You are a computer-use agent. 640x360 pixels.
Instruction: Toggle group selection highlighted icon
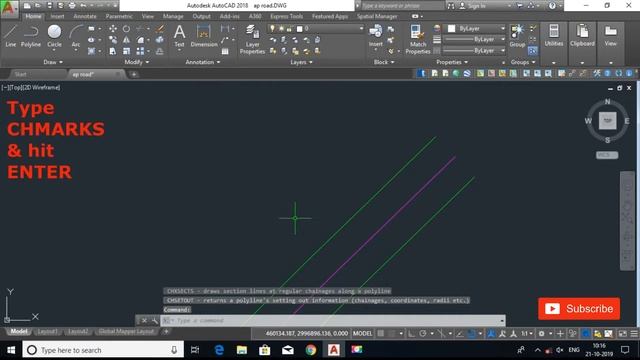pos(532,51)
